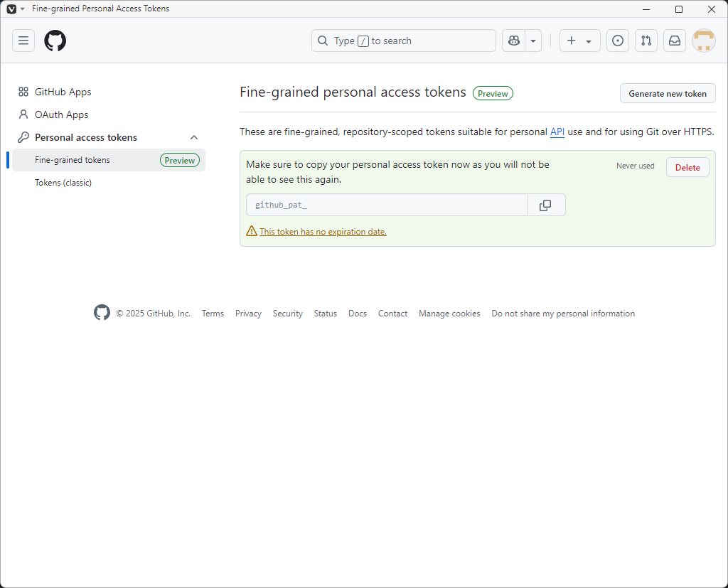The image size is (728, 588).
Task: Click the github_pat_ token field
Action: [387, 205]
